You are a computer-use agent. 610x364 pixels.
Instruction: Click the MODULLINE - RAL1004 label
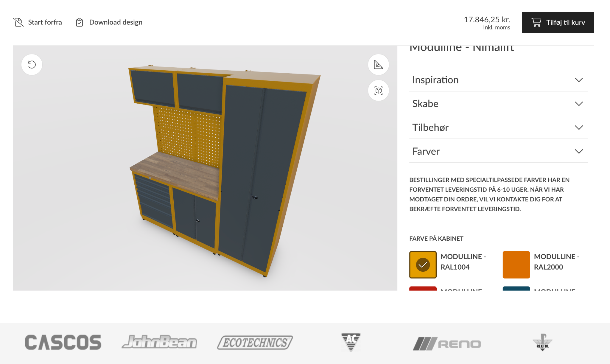pyautogui.click(x=463, y=262)
